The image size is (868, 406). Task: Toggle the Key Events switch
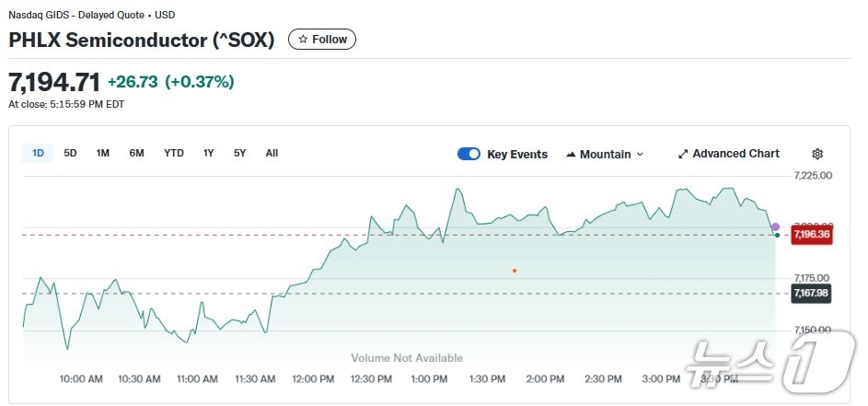click(x=469, y=154)
